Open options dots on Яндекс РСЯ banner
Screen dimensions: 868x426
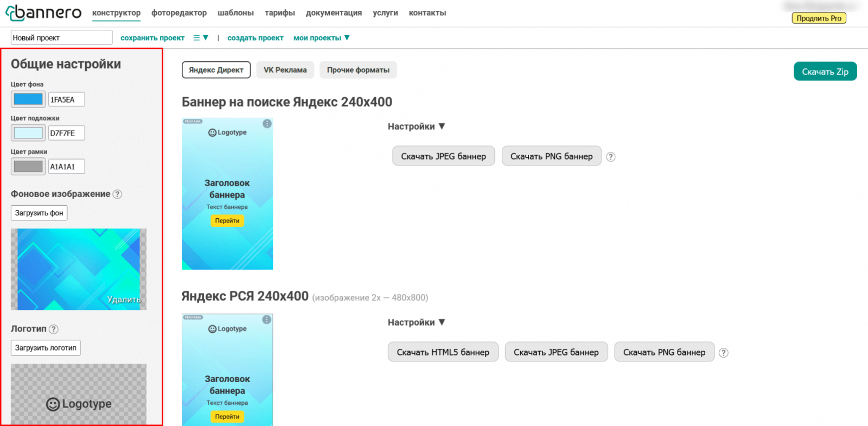[267, 320]
